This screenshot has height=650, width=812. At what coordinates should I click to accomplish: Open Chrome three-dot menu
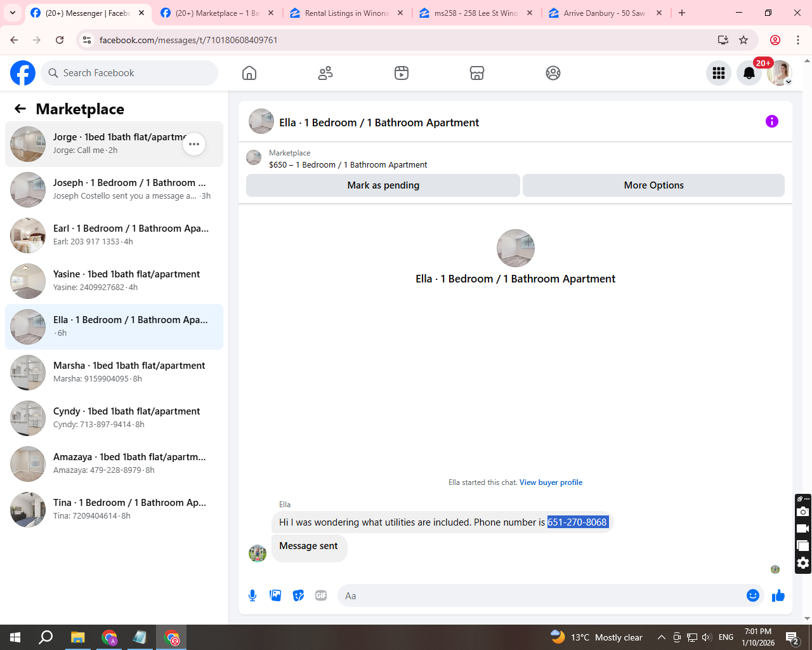tap(798, 40)
